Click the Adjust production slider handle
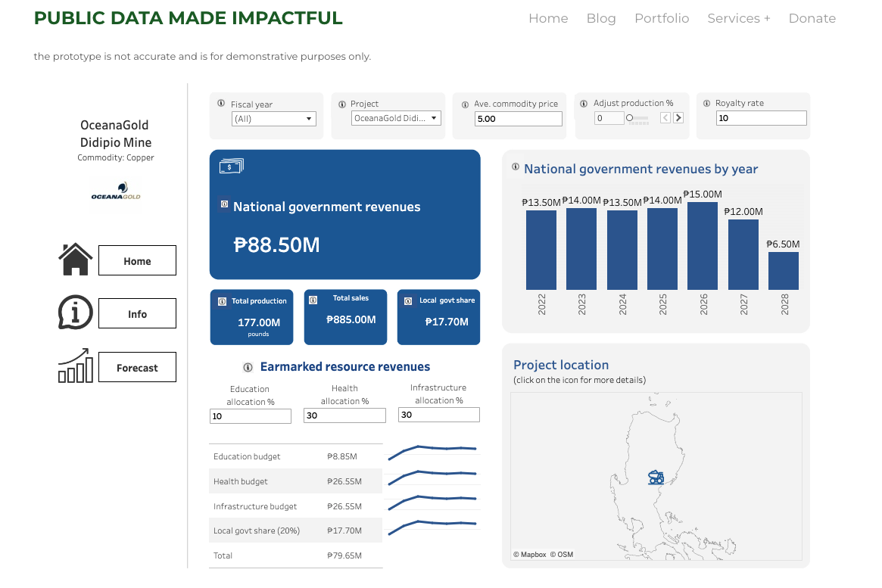Screen dimensions: 882x588 [629, 118]
